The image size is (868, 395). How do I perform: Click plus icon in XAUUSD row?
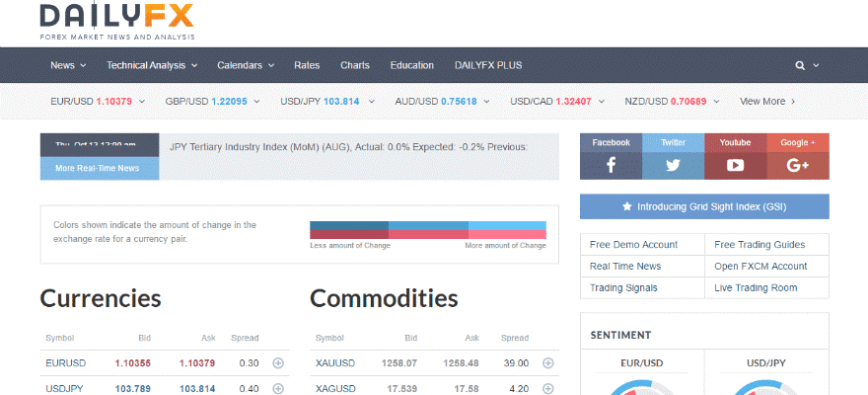coord(548,363)
